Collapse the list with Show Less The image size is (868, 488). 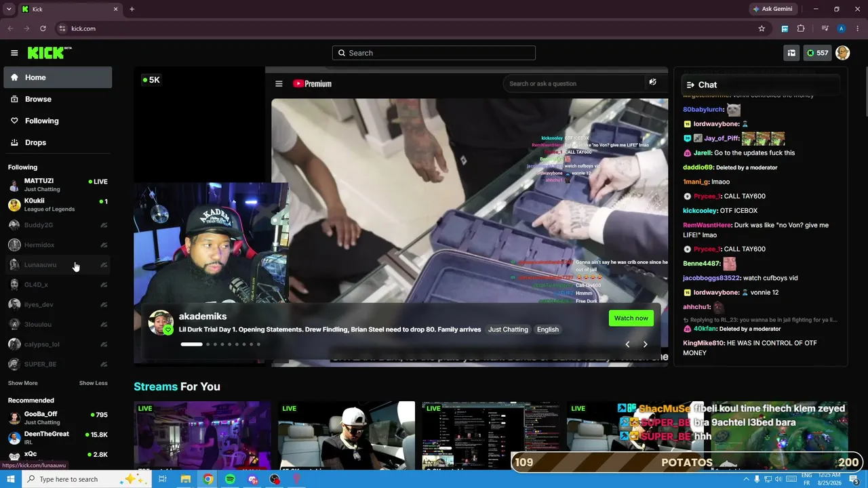(x=94, y=383)
